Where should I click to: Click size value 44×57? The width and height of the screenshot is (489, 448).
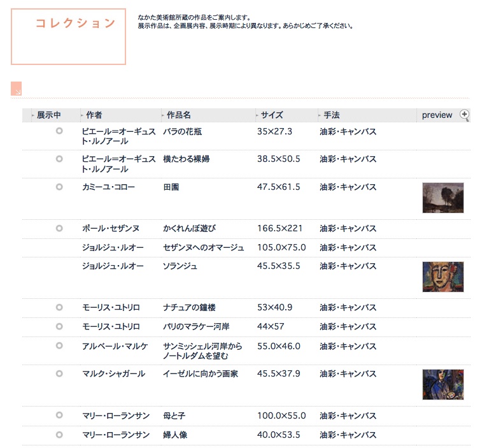coord(271,326)
